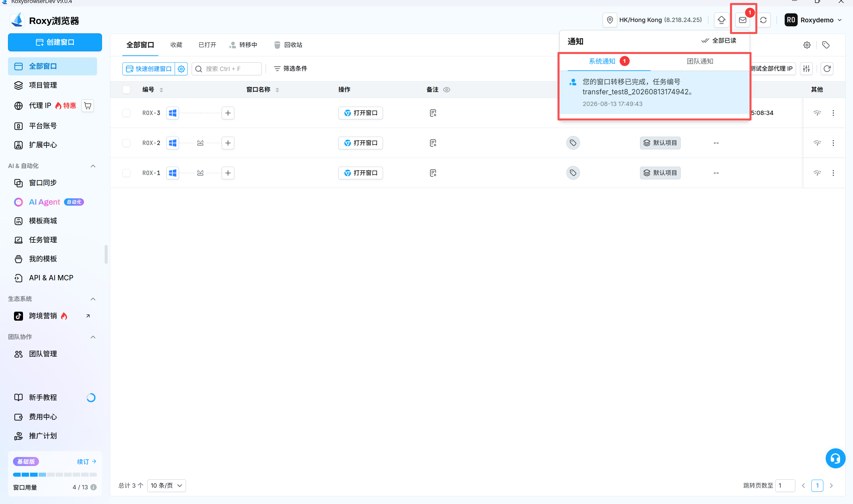Click the 创建窗口 button
This screenshot has width=853, height=504.
click(x=55, y=42)
